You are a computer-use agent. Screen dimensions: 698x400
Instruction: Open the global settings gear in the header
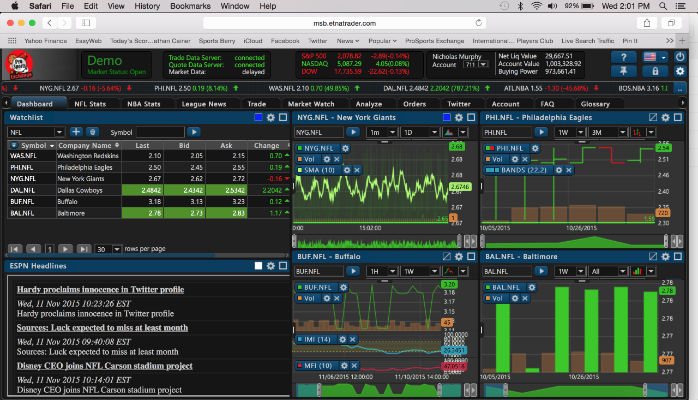[x=680, y=71]
